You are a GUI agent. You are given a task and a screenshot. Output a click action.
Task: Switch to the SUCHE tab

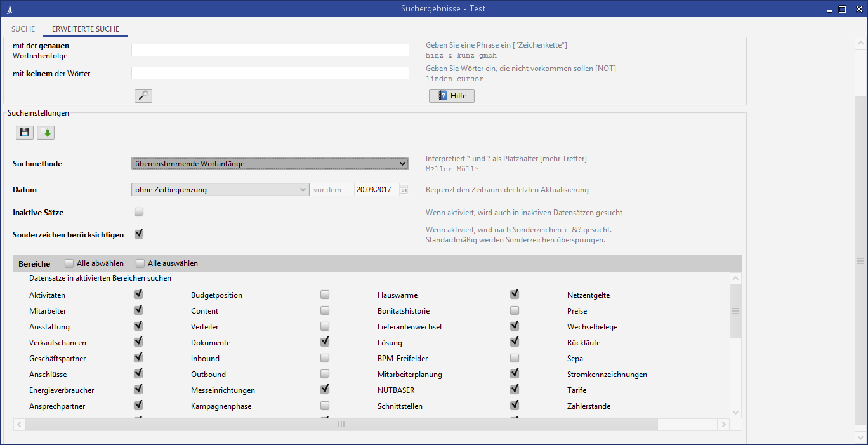click(23, 29)
